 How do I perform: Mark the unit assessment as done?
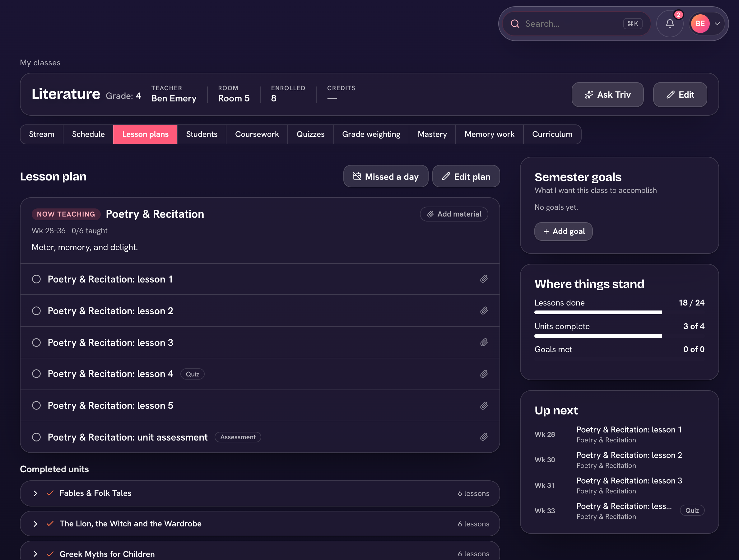[36, 437]
